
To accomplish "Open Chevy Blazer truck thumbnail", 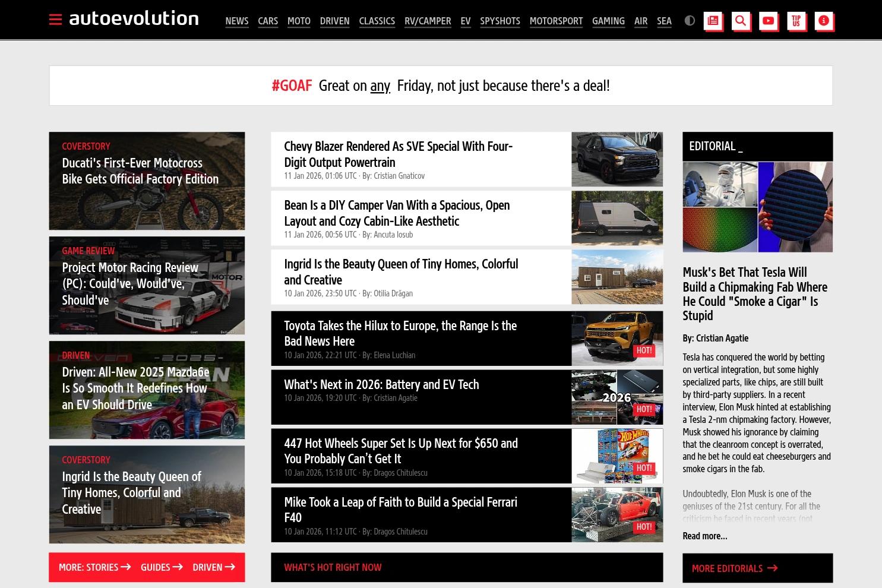I will coord(617,159).
